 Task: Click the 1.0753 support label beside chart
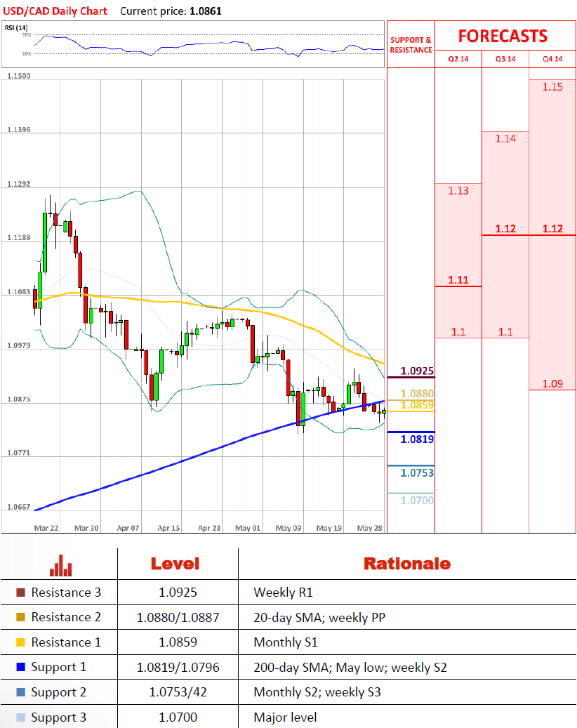(417, 472)
